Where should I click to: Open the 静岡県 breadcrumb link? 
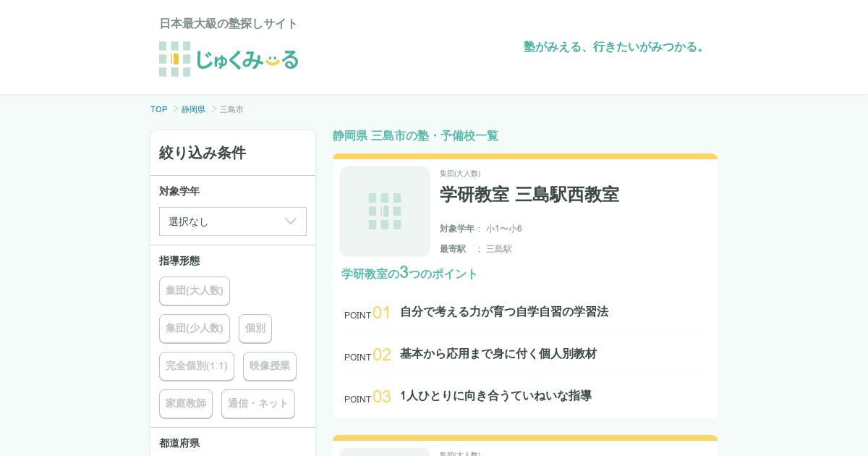tap(193, 109)
